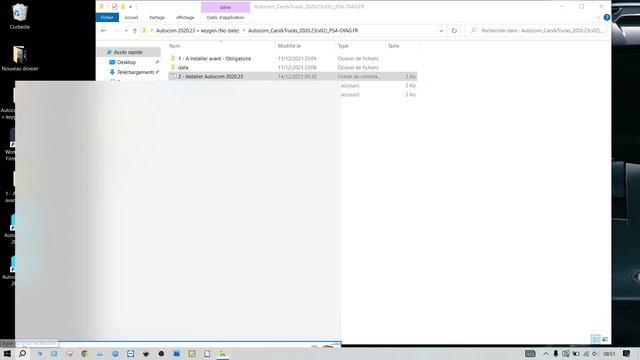Open taskbar search magnifier

point(23,353)
